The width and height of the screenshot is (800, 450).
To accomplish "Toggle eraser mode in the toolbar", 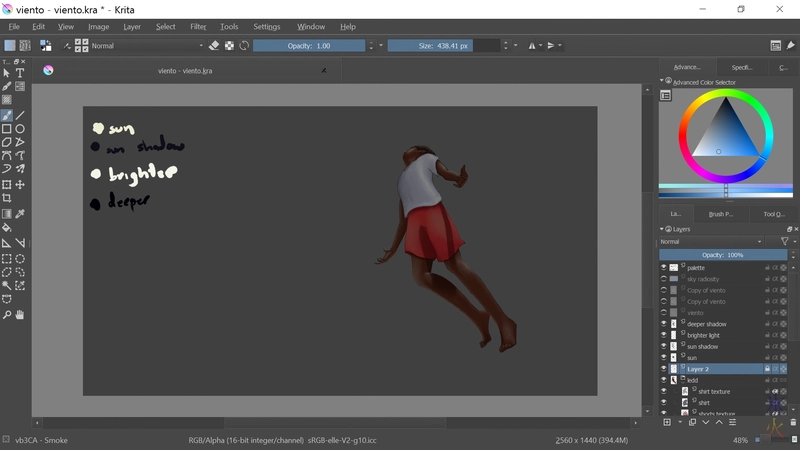I will (x=214, y=45).
